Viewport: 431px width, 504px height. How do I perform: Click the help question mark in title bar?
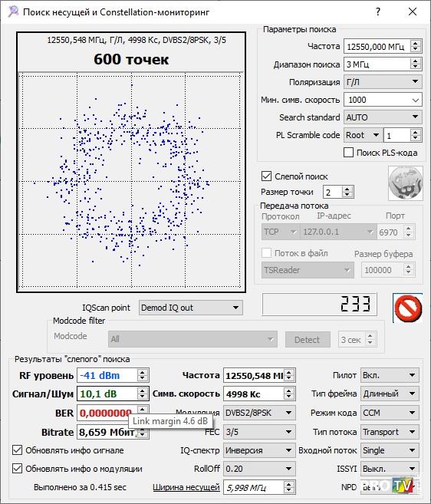pos(378,12)
